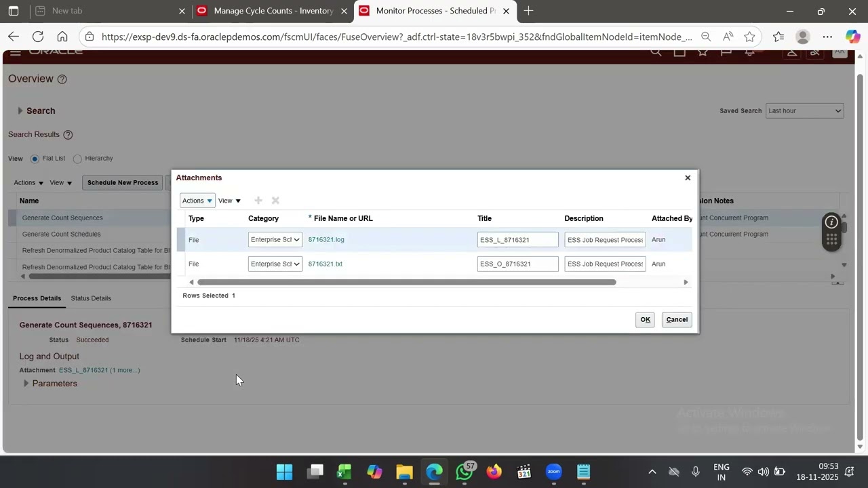The width and height of the screenshot is (868, 488).
Task: Click the add attachment plus icon
Action: click(x=258, y=201)
